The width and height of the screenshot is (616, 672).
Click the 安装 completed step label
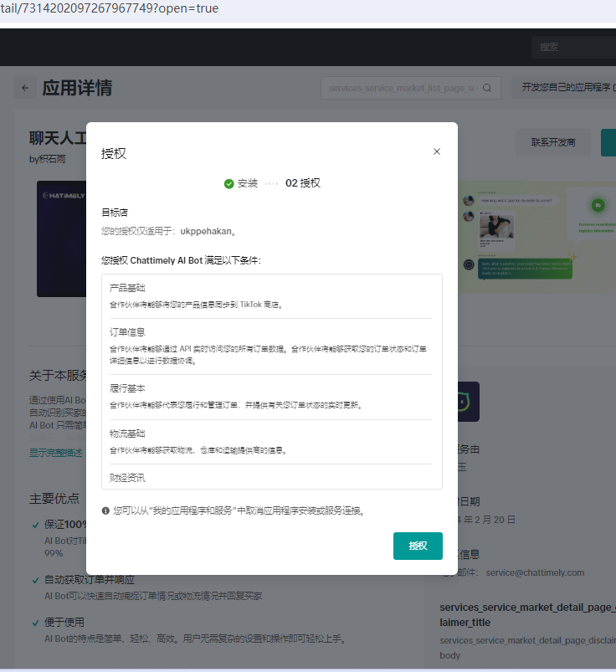(x=248, y=183)
